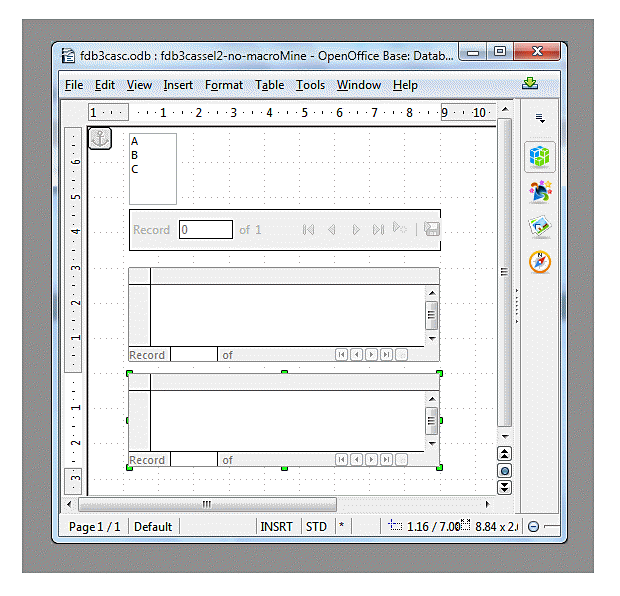Click the zoom out minus button
The width and height of the screenshot is (620, 596).
pyautogui.click(x=533, y=527)
